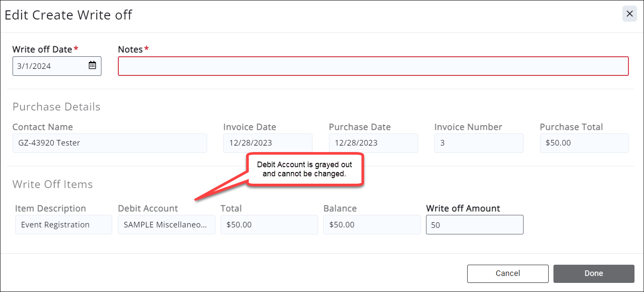Select the Item Description Event Registration field
Image resolution: width=644 pixels, height=292 pixels.
tap(63, 225)
